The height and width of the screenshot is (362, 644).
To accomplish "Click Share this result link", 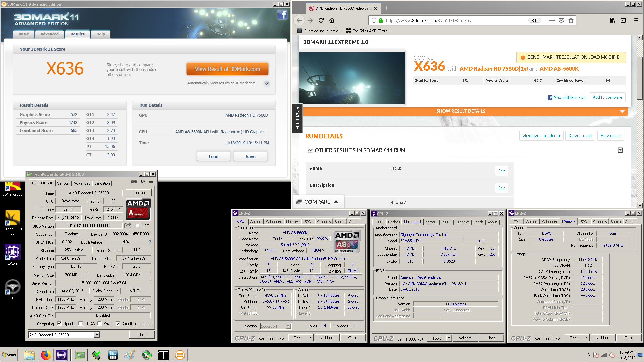I will [x=567, y=97].
